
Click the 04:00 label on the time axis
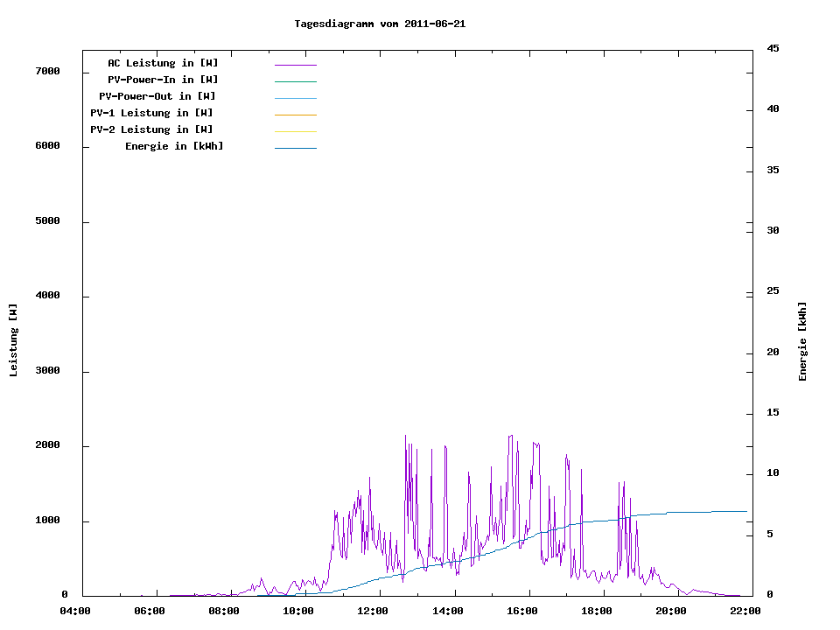[75, 611]
